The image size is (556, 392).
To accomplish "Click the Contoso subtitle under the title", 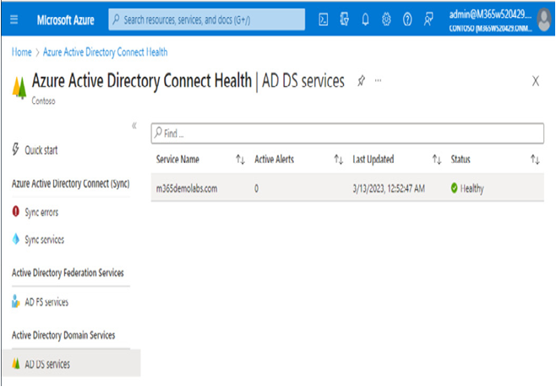I will 43,101.
